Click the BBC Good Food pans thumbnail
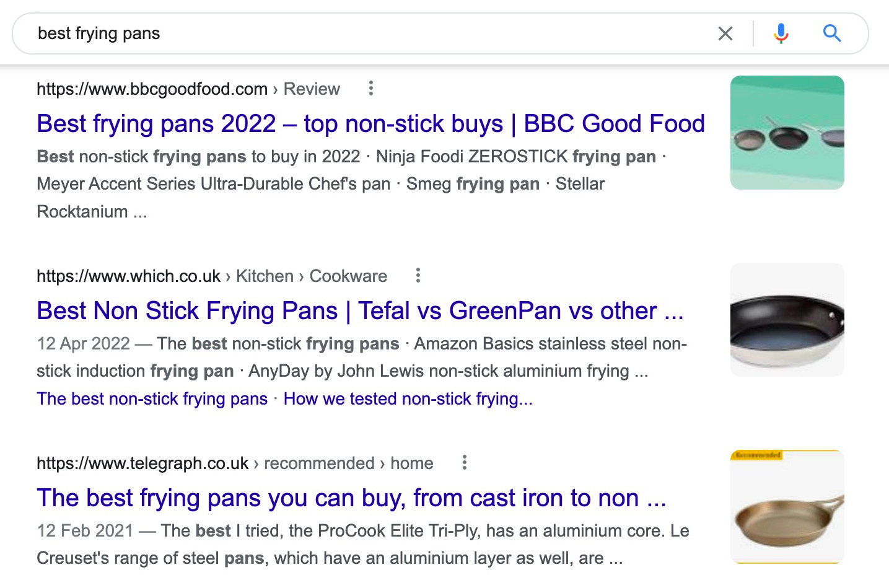Image resolution: width=889 pixels, height=588 pixels. click(x=787, y=133)
